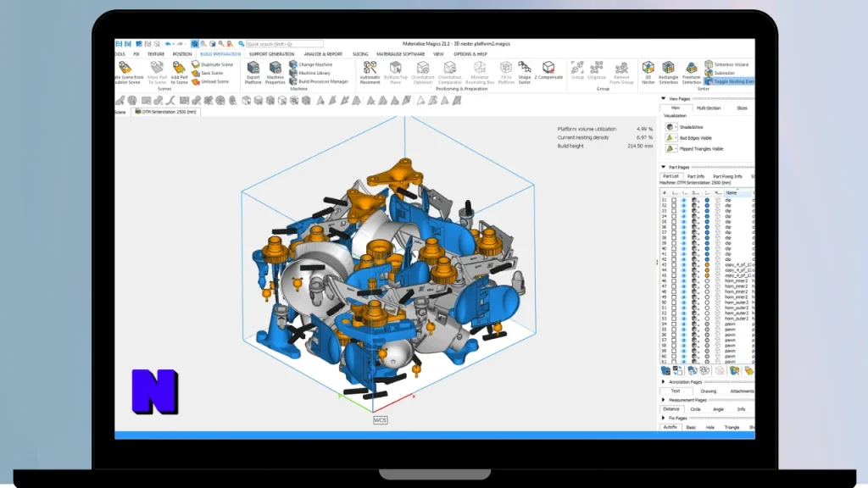Select the Angle measurement tab
The height and width of the screenshot is (488, 868).
[x=719, y=409]
